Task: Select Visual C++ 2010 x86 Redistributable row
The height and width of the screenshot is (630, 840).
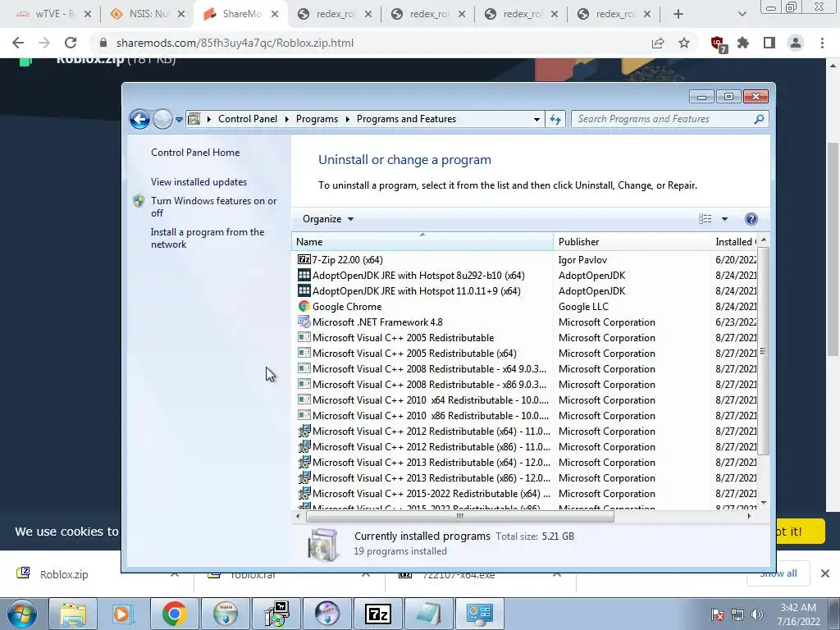Action: (x=526, y=415)
